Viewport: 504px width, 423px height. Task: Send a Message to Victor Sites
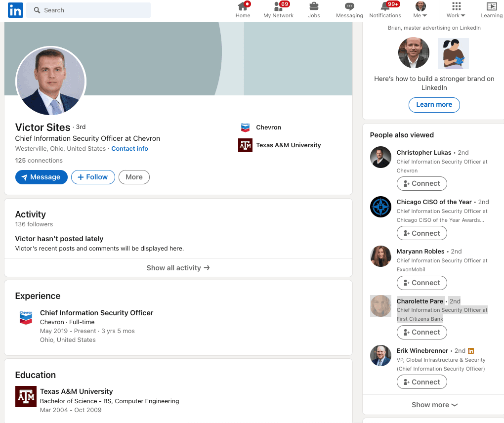coord(42,177)
